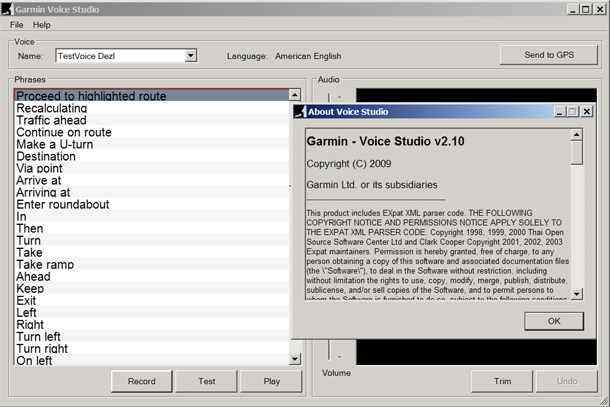Click the lower audio waveform display
Image resolution: width=610 pixels, height=407 pixels.
click(476, 352)
